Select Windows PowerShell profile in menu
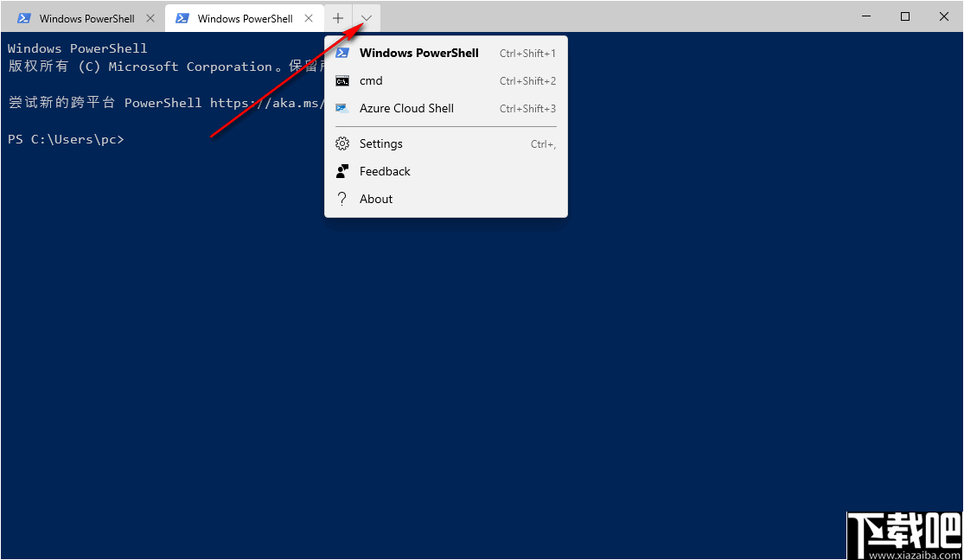Viewport: 964px width, 560px height. 446,53
